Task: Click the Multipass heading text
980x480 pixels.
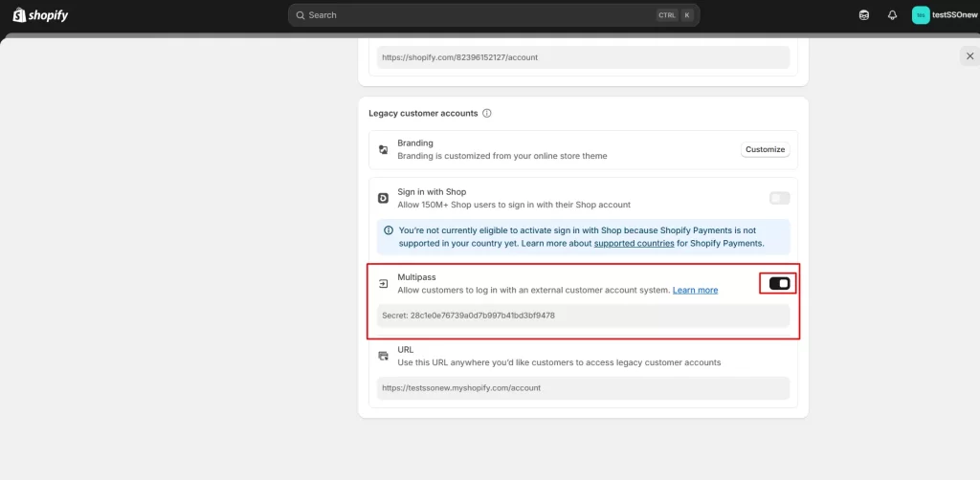Action: point(417,276)
